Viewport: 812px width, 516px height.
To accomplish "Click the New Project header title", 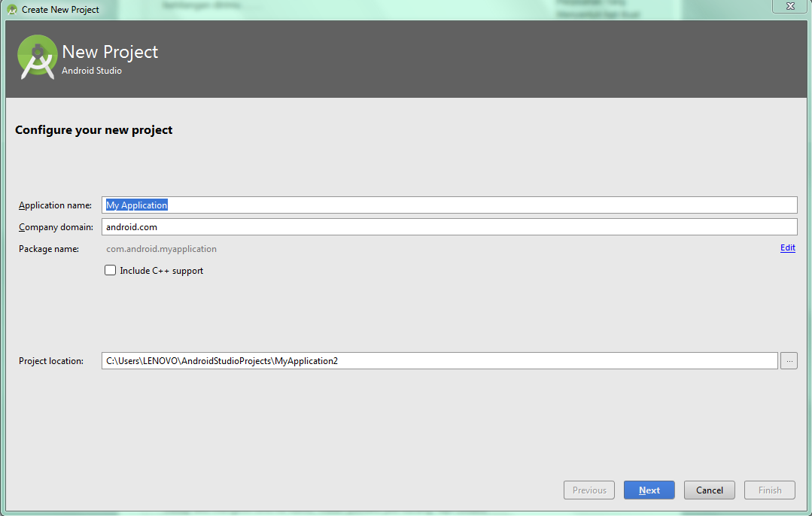I will 109,51.
